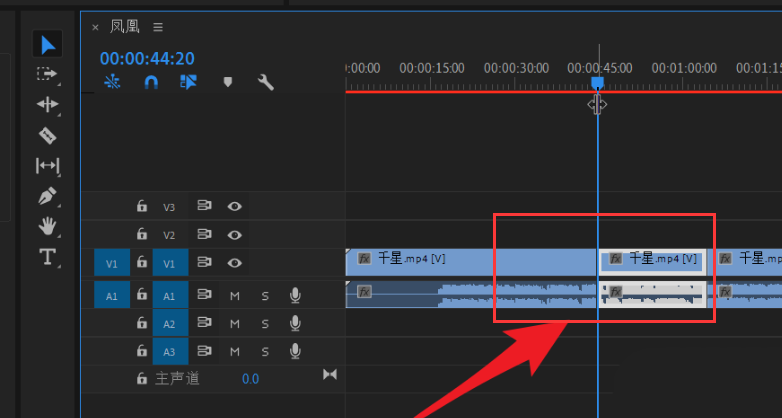The height and width of the screenshot is (418, 782).
Task: Select the Selection (arrow) tool
Action: point(47,45)
